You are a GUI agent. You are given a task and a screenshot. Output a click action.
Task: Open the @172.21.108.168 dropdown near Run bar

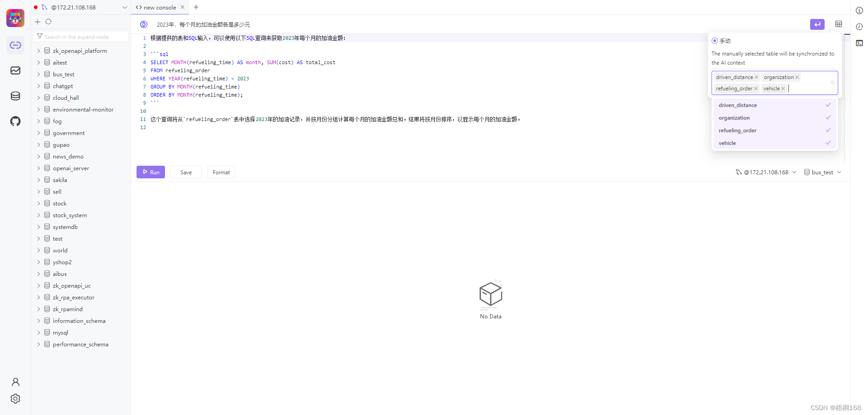point(766,172)
